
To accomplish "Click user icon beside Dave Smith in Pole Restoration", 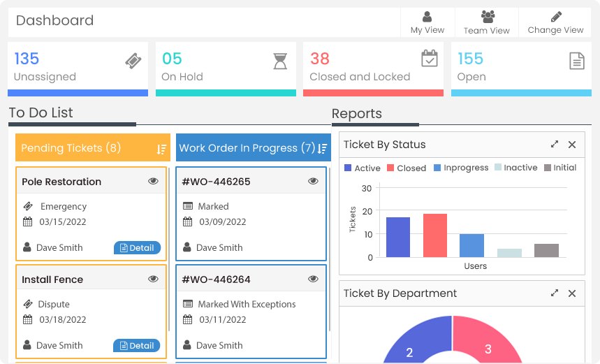I will [27, 247].
